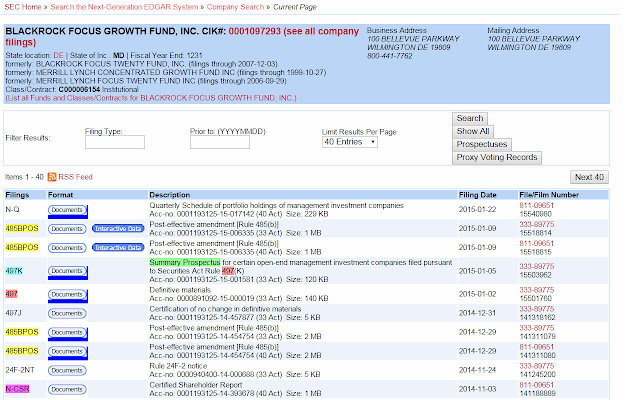Open file number 811-09651 in the N-CSR row

(536, 385)
